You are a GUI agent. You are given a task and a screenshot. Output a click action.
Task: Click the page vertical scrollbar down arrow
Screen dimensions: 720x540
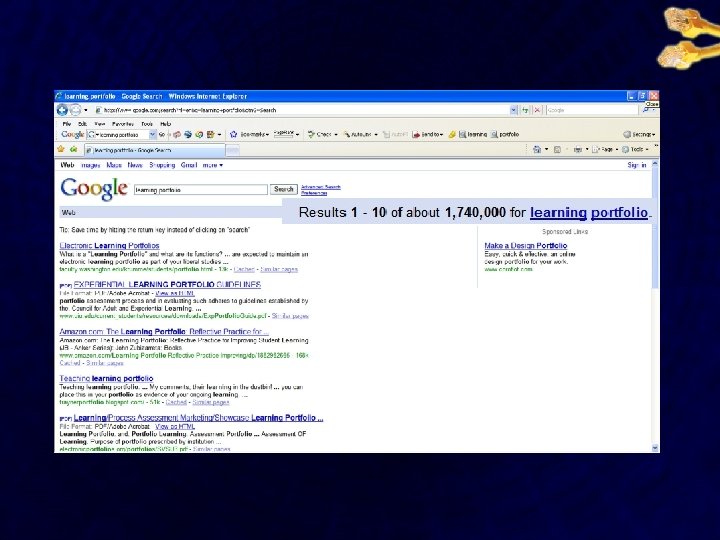coord(655,448)
